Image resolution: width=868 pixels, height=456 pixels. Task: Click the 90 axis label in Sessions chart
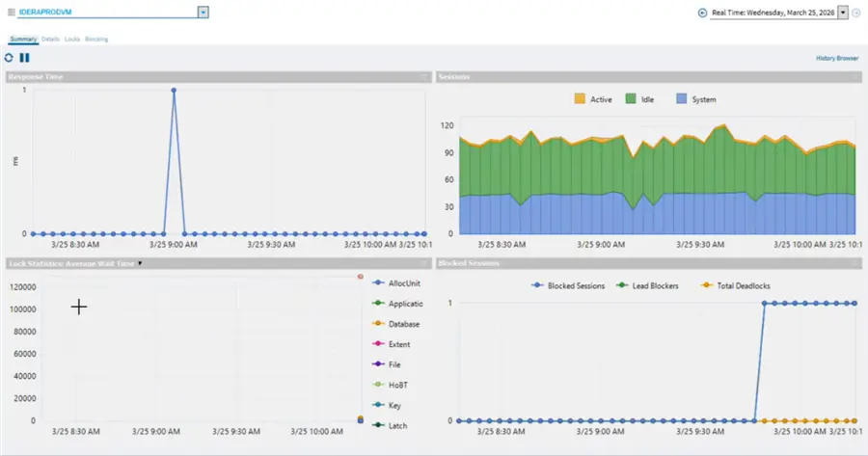(x=448, y=152)
